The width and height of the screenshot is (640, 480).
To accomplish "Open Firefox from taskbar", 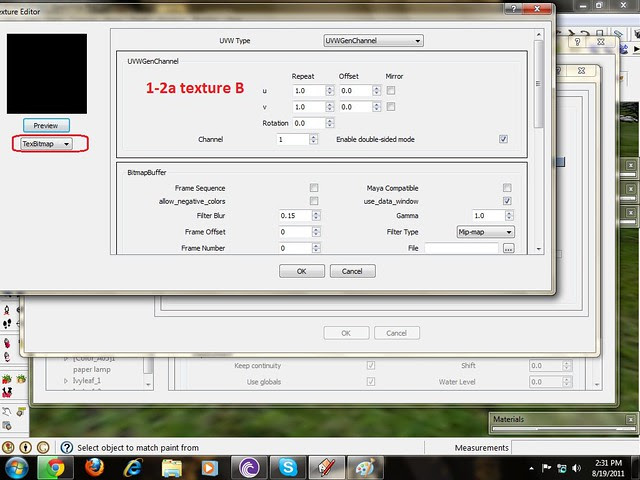I will click(x=94, y=468).
